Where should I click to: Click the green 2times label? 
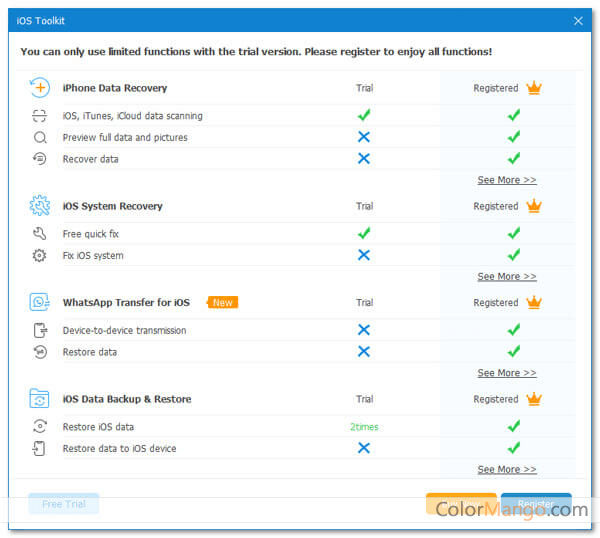[364, 427]
